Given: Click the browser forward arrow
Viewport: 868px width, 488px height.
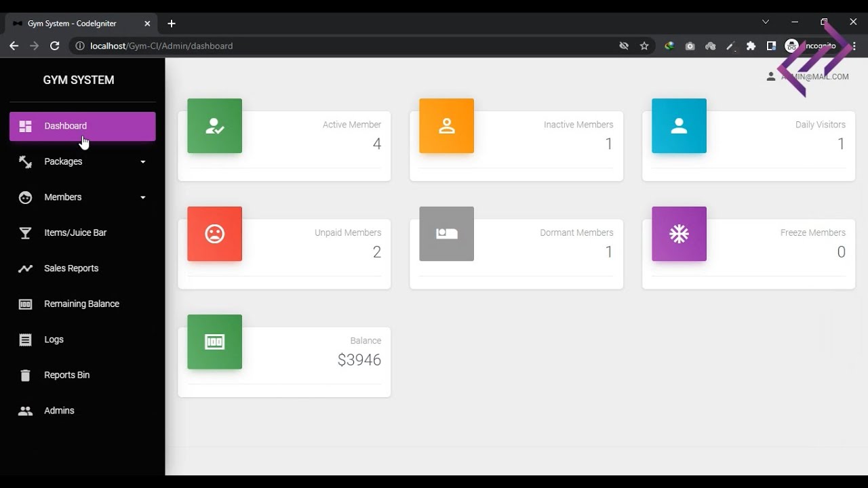Looking at the screenshot, I should point(34,46).
